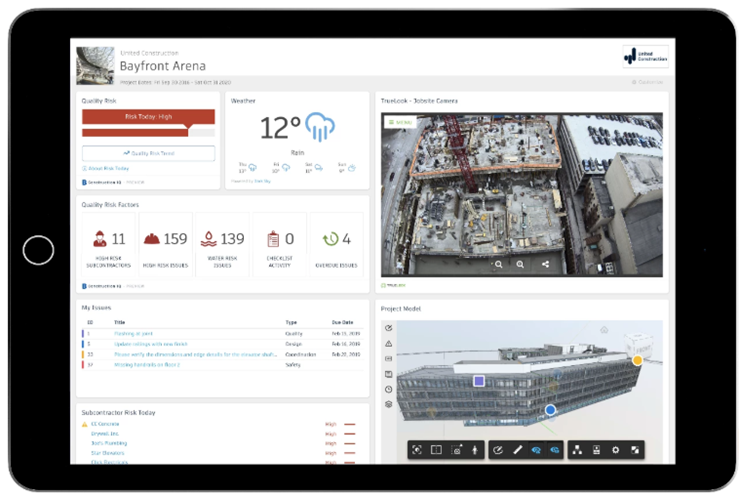
Task: Toggle fullscreen in the model toolbar
Action: [x=635, y=450]
